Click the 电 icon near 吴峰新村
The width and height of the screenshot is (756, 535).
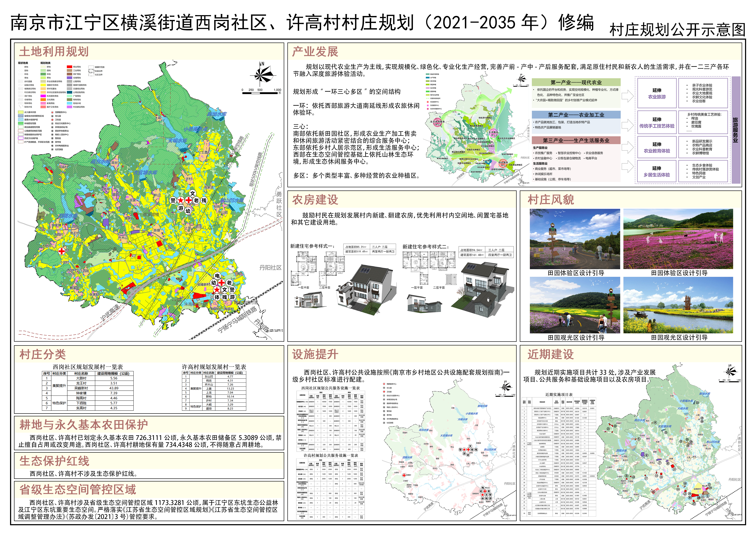[x=217, y=275]
